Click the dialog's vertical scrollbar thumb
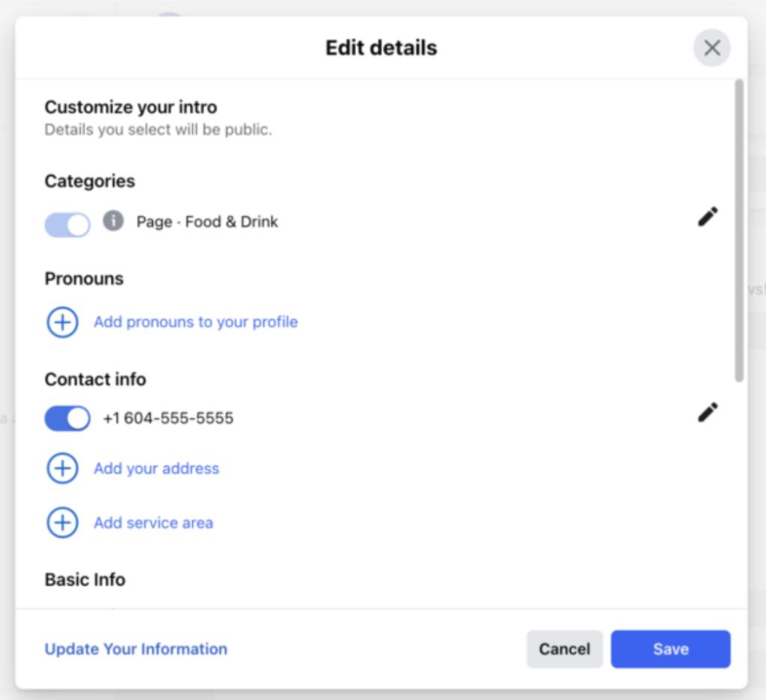The width and height of the screenshot is (766, 700). coord(739,230)
